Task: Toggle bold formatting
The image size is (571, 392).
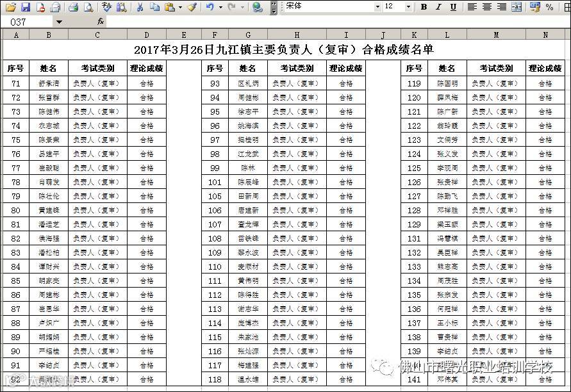Action: (x=424, y=6)
